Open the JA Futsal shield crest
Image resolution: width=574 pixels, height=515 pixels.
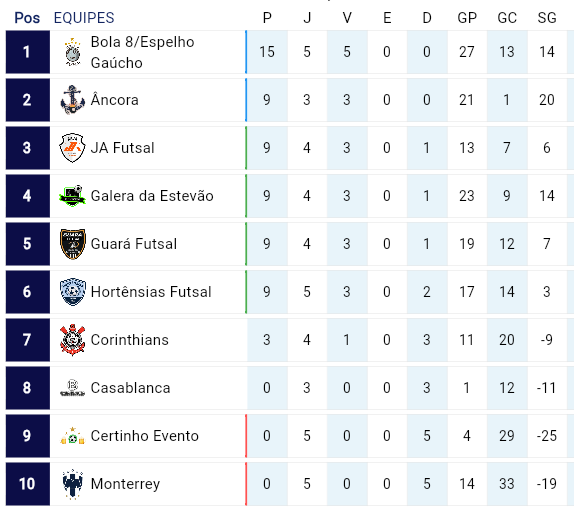[72, 148]
